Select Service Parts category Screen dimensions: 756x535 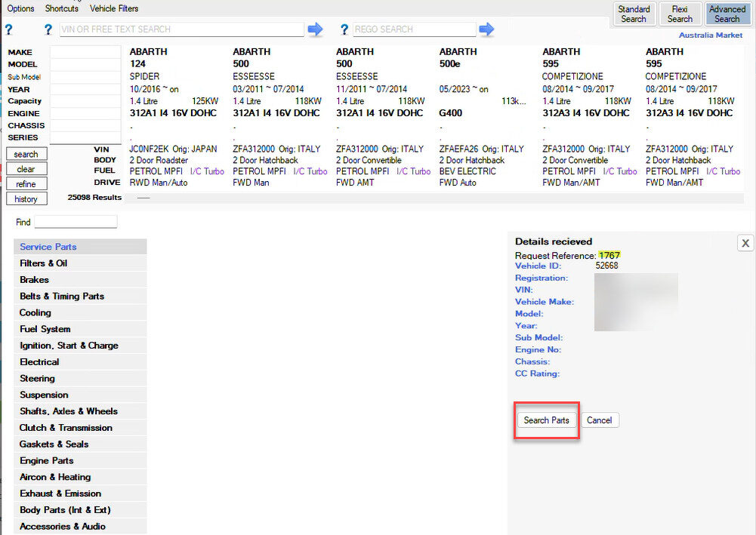pyautogui.click(x=81, y=247)
